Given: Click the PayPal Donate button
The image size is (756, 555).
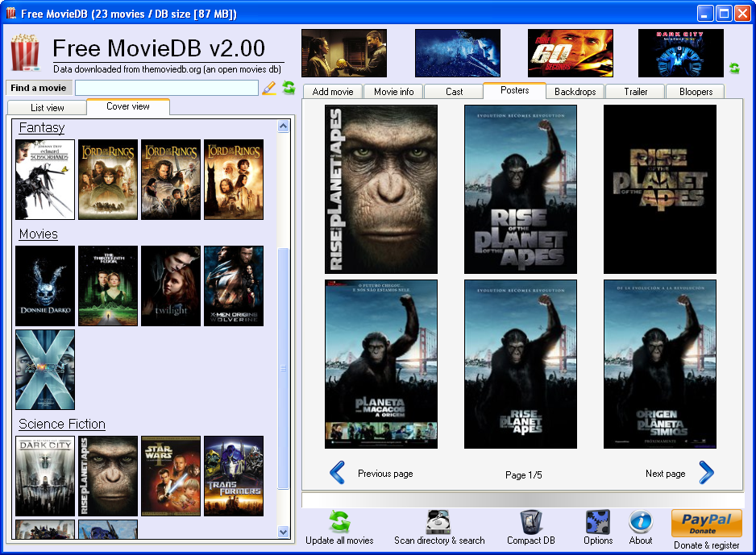Looking at the screenshot, I should (706, 524).
